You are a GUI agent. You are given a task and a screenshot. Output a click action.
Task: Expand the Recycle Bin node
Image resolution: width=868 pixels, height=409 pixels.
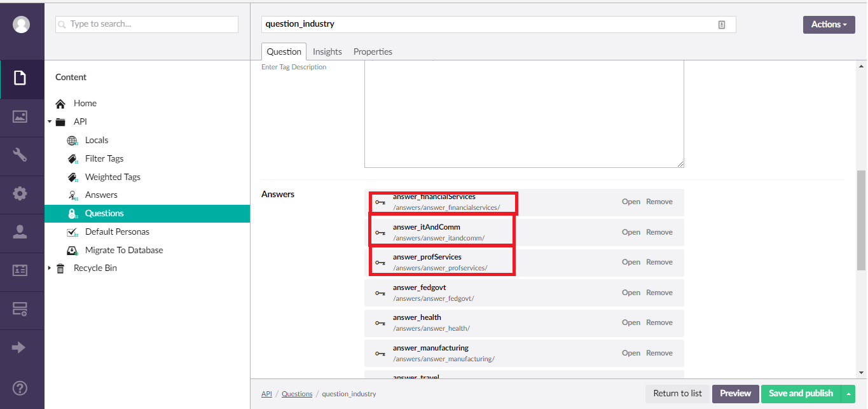[x=50, y=268]
